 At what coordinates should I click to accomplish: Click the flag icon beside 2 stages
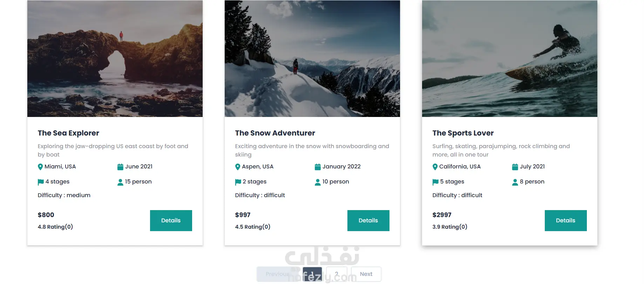(x=238, y=182)
